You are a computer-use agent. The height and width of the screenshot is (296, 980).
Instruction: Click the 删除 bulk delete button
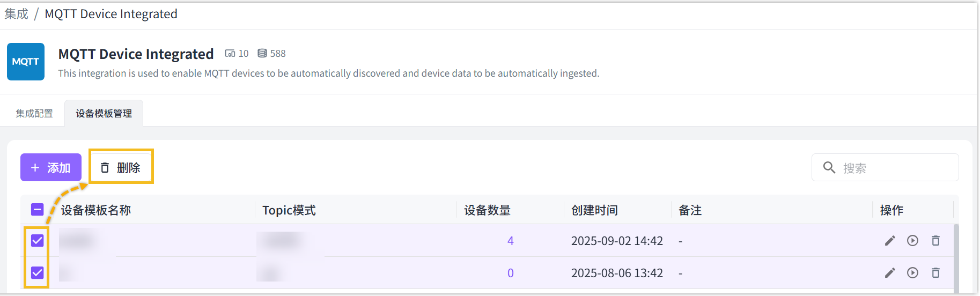tap(121, 168)
